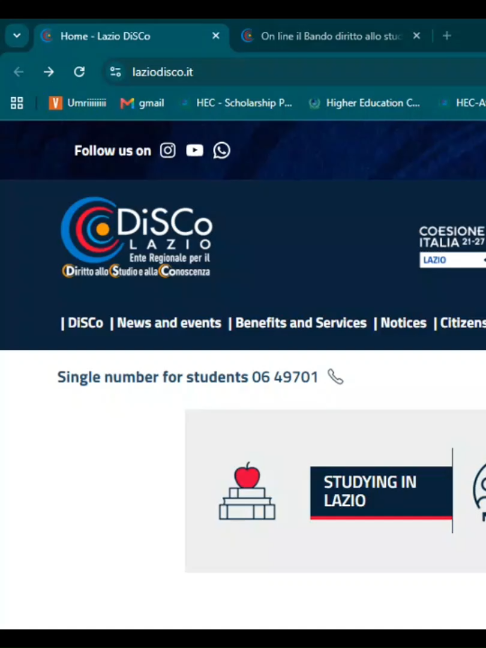The image size is (486, 648).
Task: Open the WhatsApp icon in Follow us on
Action: [222, 150]
